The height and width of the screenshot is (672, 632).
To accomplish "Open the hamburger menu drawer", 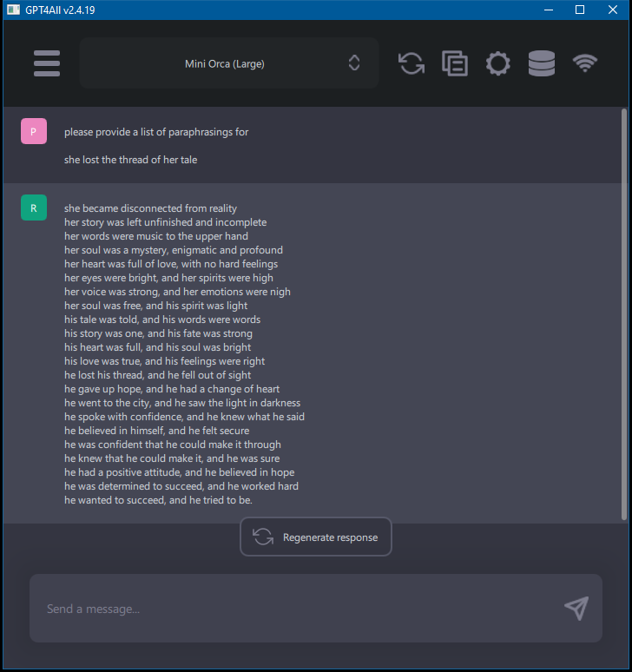I will tap(47, 63).
